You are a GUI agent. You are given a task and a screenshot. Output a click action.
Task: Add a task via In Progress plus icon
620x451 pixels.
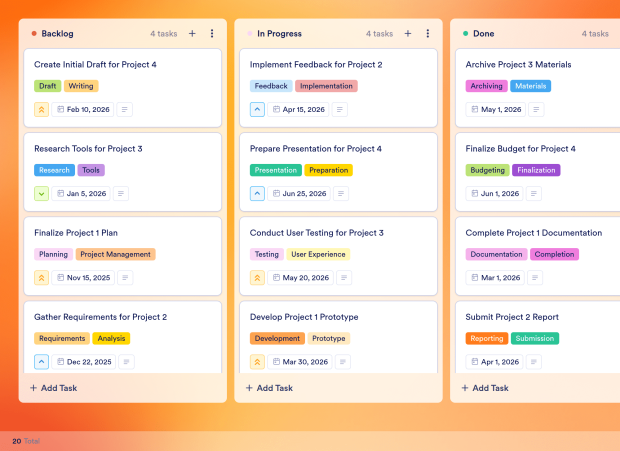point(408,34)
